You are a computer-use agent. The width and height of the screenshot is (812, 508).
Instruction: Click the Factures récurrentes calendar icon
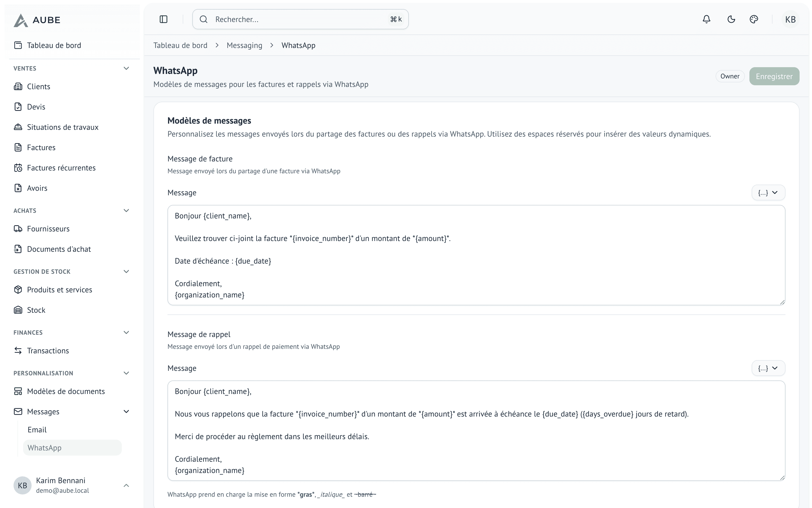coord(18,168)
